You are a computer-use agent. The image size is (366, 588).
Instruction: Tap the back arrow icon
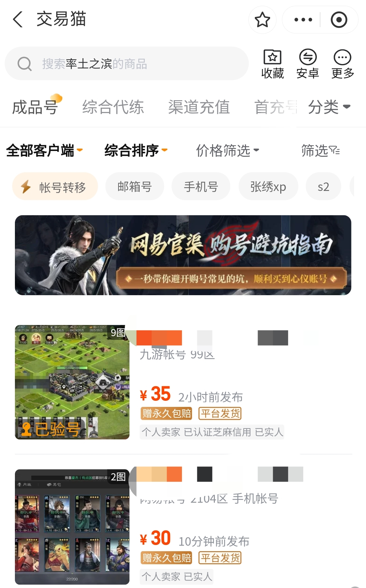coord(18,19)
